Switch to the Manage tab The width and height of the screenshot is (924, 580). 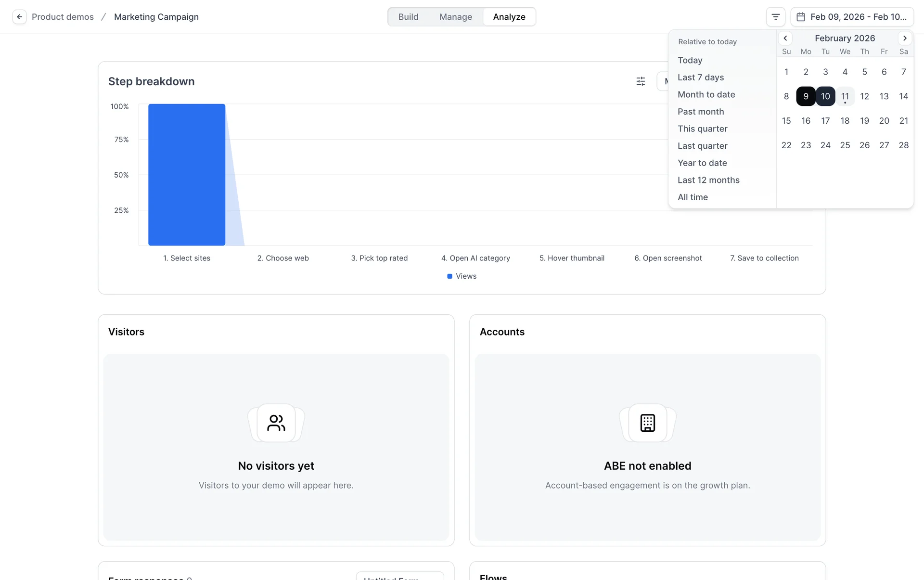pos(455,17)
